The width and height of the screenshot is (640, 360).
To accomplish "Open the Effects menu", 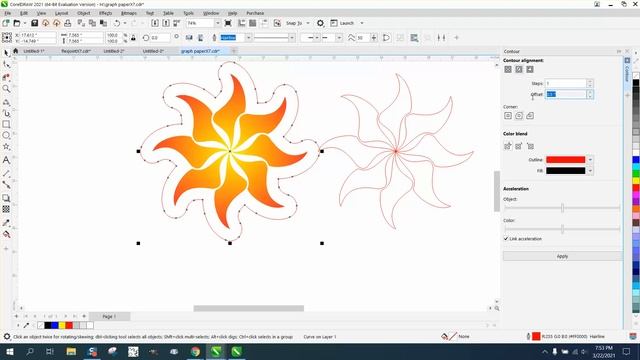I will pos(105,13).
